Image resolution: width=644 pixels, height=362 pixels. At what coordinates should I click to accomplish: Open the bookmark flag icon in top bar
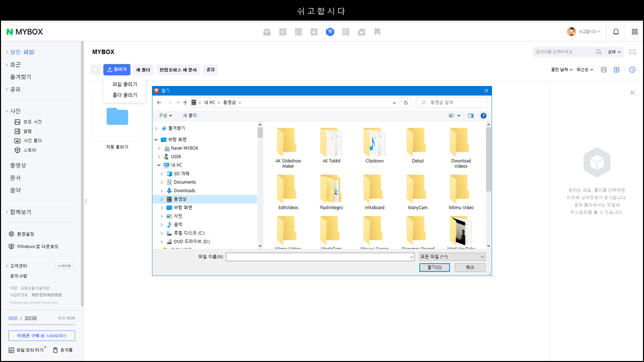coord(377,32)
